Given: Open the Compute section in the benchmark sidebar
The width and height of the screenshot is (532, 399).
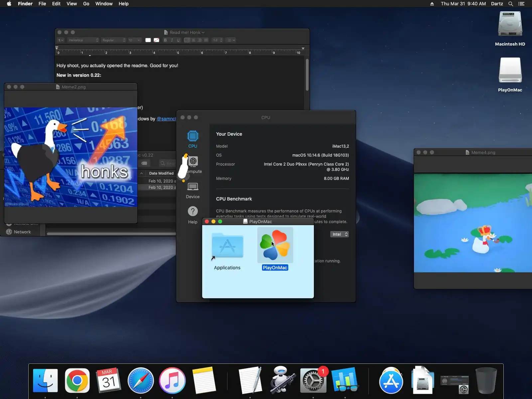Looking at the screenshot, I should point(193,165).
